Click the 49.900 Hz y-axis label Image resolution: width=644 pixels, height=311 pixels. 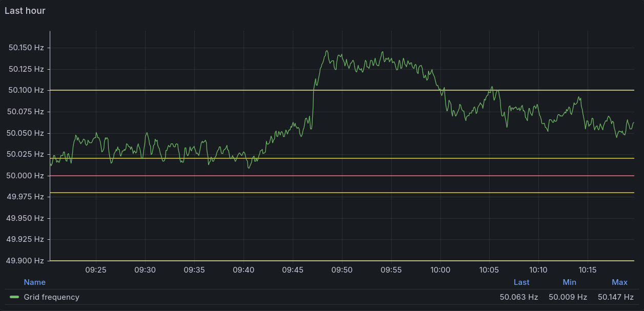click(26, 261)
